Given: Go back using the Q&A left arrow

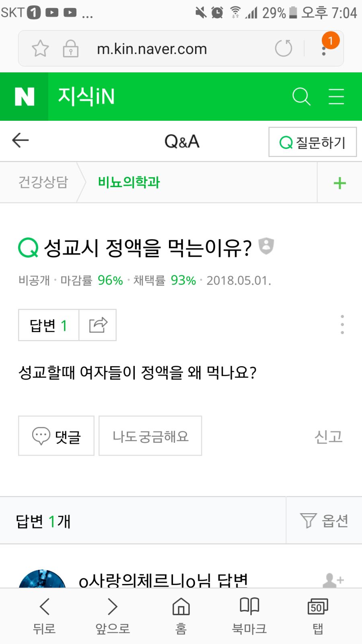Looking at the screenshot, I should [21, 140].
